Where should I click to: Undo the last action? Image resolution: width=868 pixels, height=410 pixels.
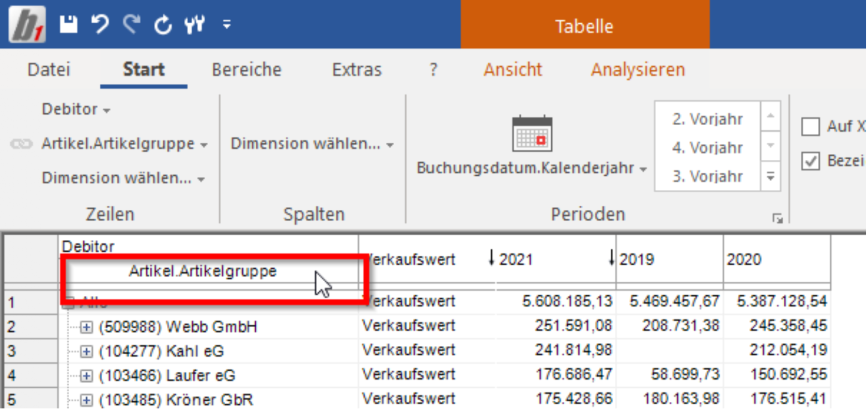click(x=100, y=24)
